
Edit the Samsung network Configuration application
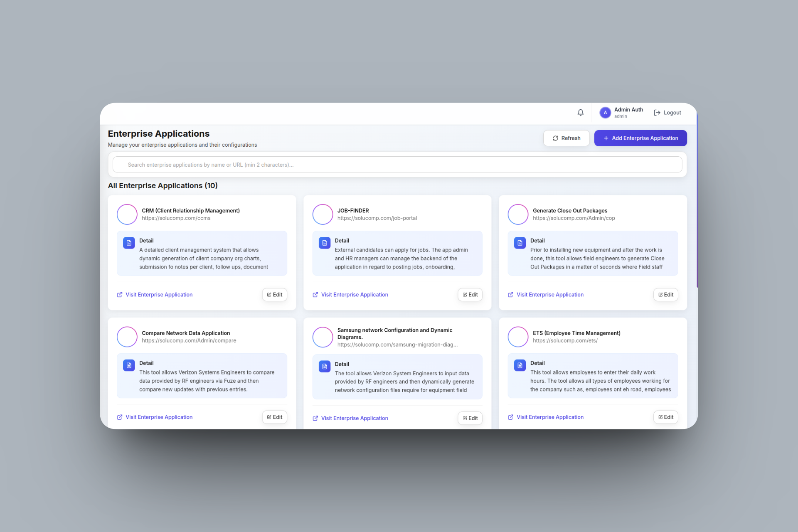pos(470,419)
